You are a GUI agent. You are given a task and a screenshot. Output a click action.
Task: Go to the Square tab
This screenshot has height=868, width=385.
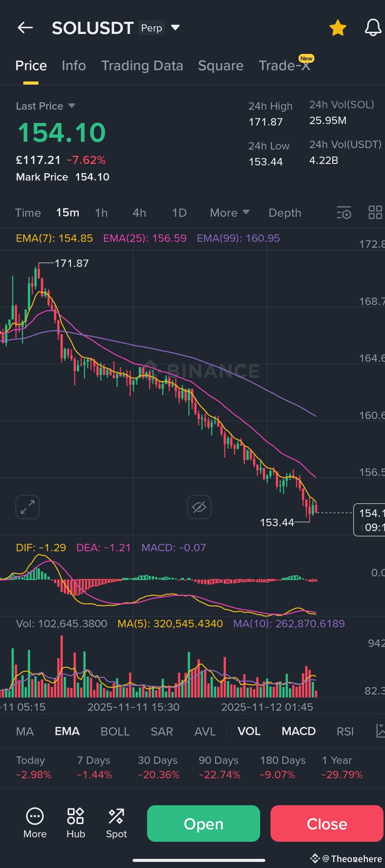pyautogui.click(x=221, y=66)
